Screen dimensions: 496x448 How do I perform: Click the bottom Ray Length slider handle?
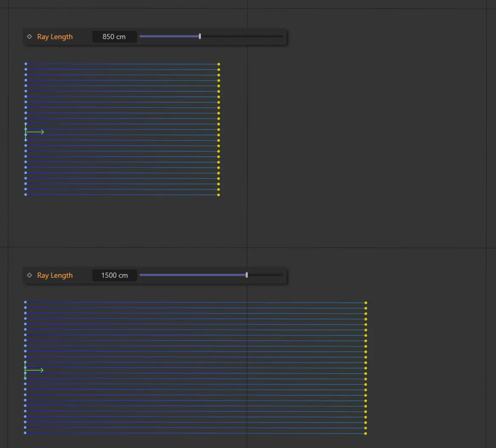(246, 275)
